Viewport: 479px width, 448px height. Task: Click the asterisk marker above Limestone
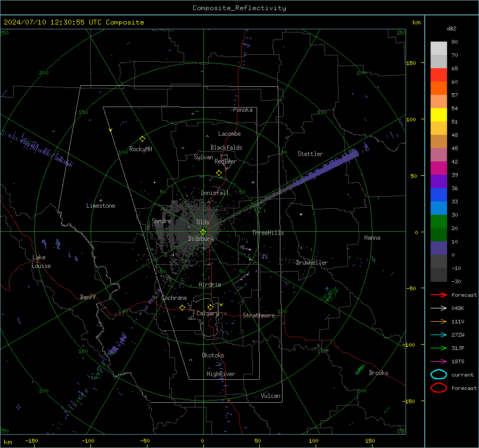pyautogui.click(x=101, y=201)
